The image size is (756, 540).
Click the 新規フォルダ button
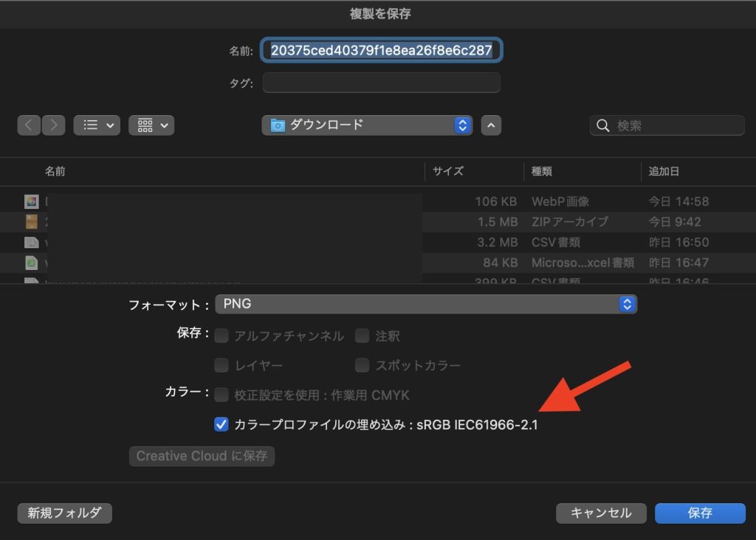click(65, 513)
